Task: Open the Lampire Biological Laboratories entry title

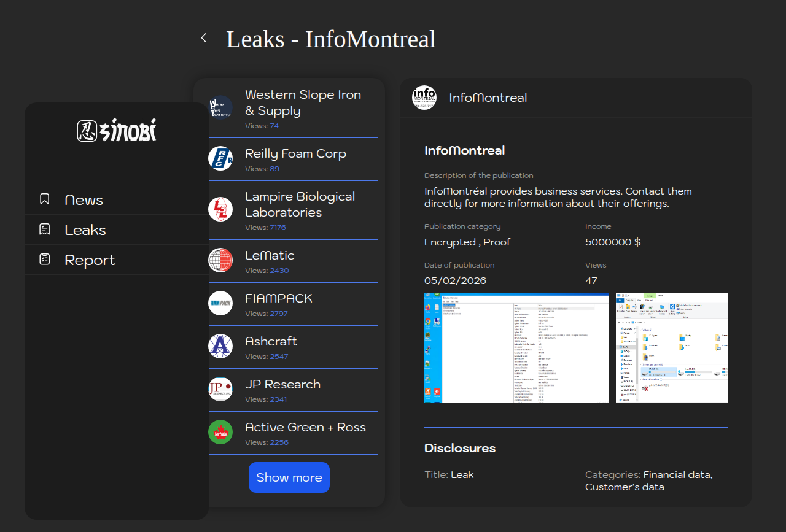Action: pyautogui.click(x=300, y=204)
